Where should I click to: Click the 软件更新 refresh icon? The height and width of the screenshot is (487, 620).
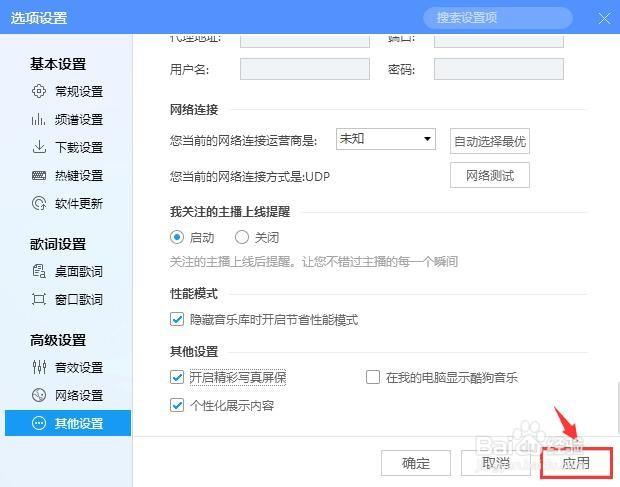pos(39,203)
